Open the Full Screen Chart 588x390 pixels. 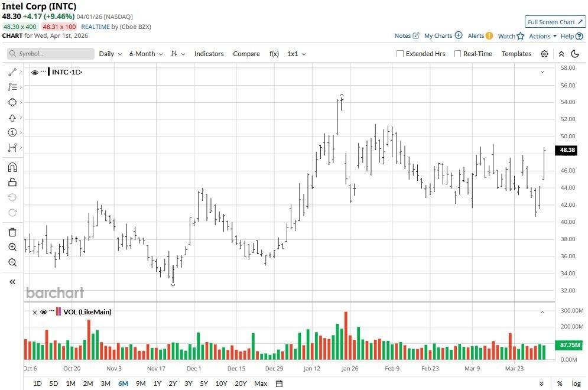point(555,22)
